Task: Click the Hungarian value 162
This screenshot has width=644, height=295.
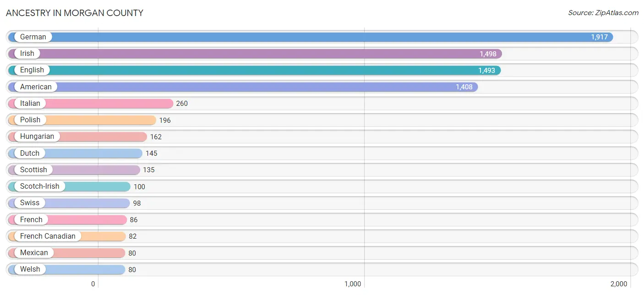Action: (156, 137)
